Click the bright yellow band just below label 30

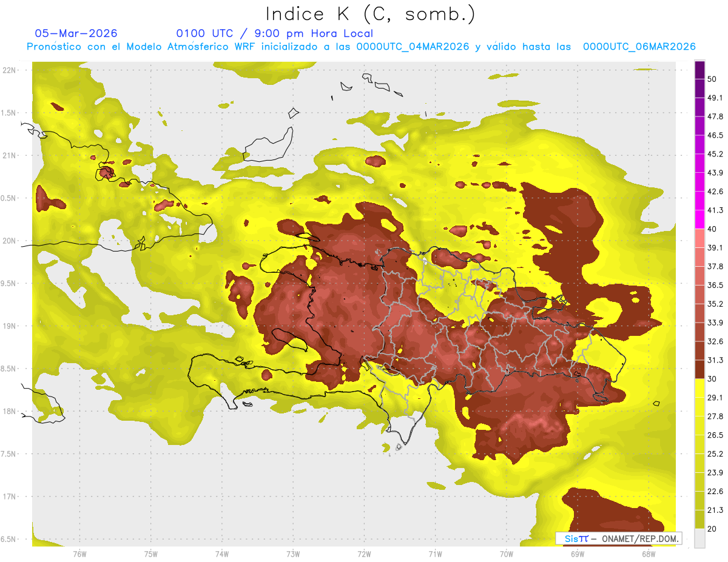click(x=699, y=388)
